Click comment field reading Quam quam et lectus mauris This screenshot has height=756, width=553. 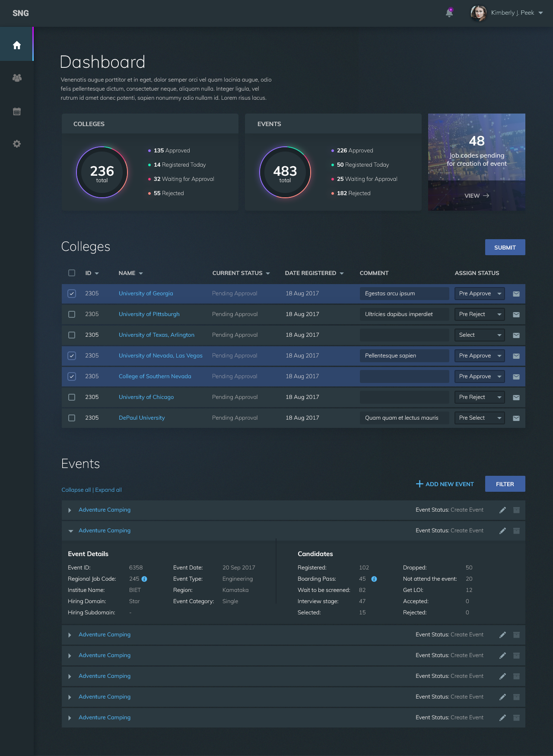[x=404, y=418]
